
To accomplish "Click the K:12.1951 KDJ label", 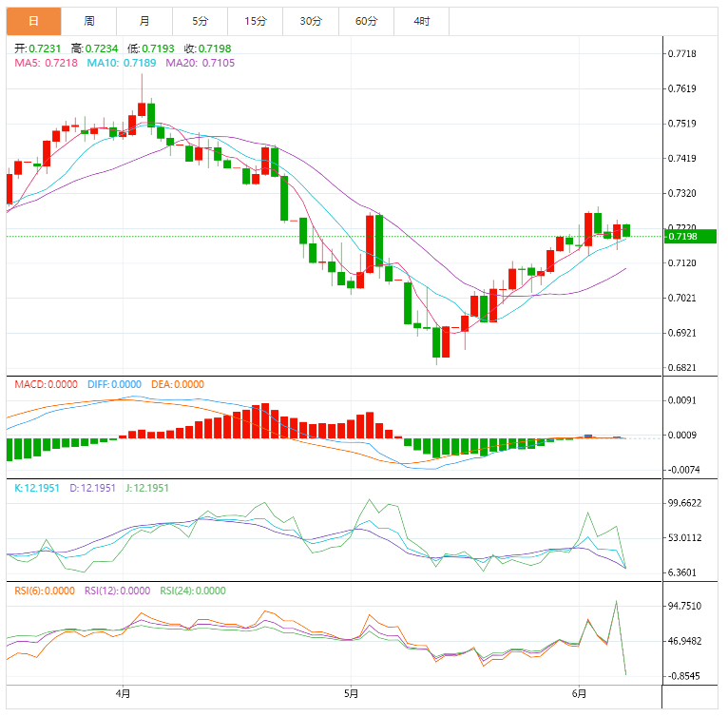I will [37, 488].
